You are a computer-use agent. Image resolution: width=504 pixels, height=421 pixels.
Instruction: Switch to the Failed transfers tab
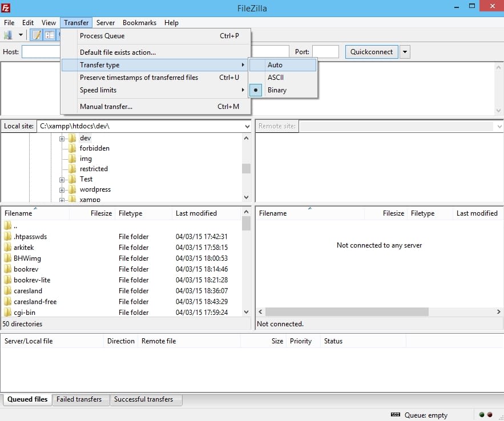pyautogui.click(x=79, y=399)
